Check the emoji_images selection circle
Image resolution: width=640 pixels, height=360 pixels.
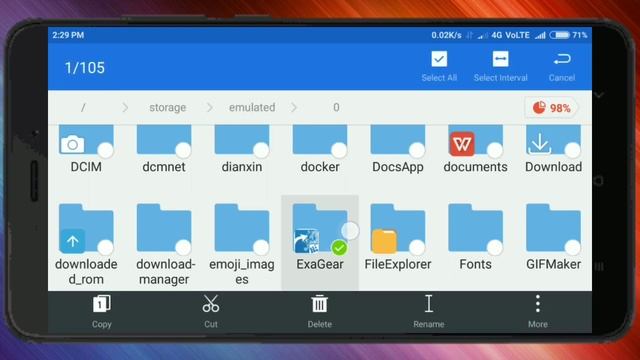point(261,247)
